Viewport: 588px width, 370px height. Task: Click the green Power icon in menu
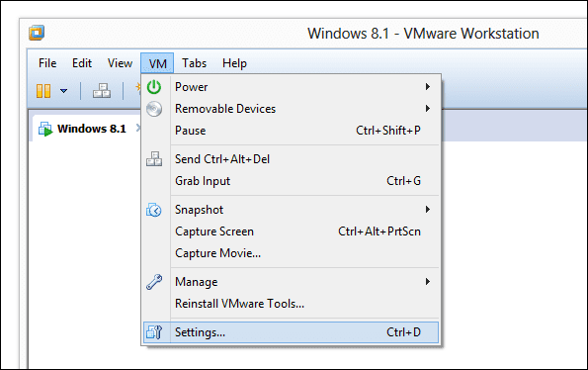coord(154,87)
